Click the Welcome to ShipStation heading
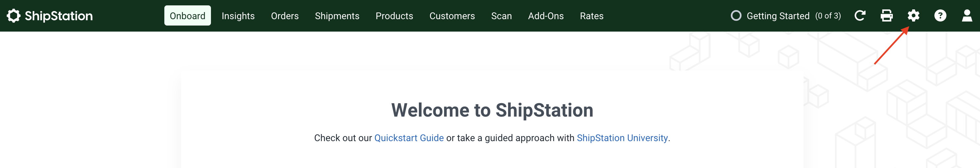 pos(492,110)
